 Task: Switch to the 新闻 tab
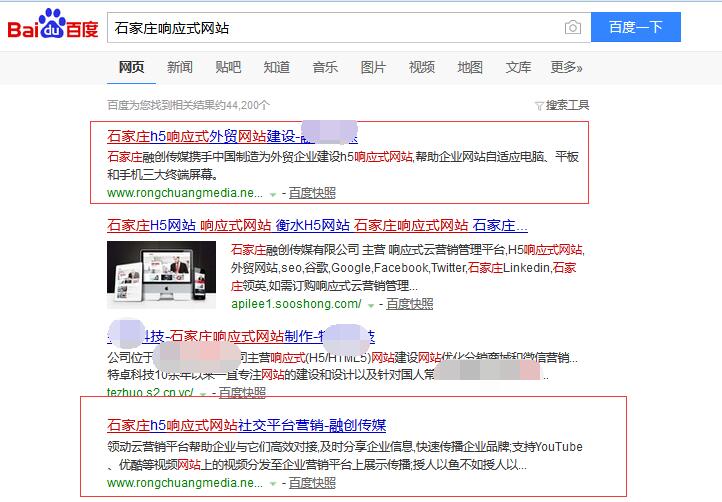[x=180, y=67]
